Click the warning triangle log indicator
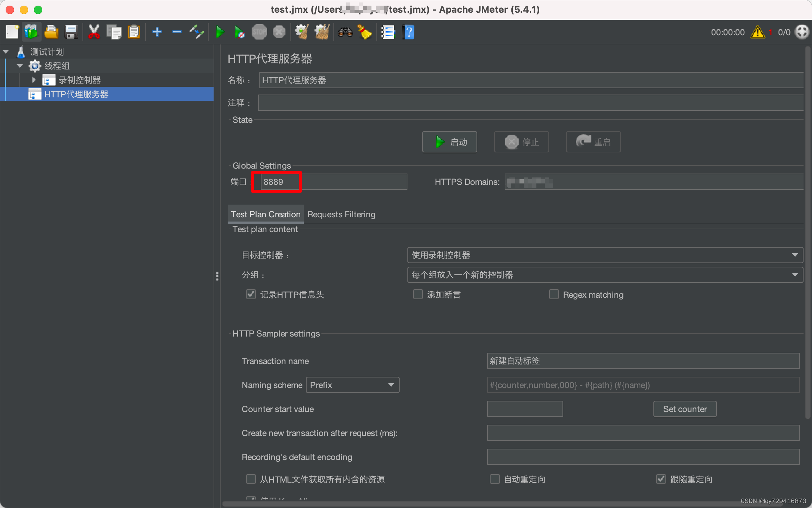The width and height of the screenshot is (812, 508). (x=757, y=32)
